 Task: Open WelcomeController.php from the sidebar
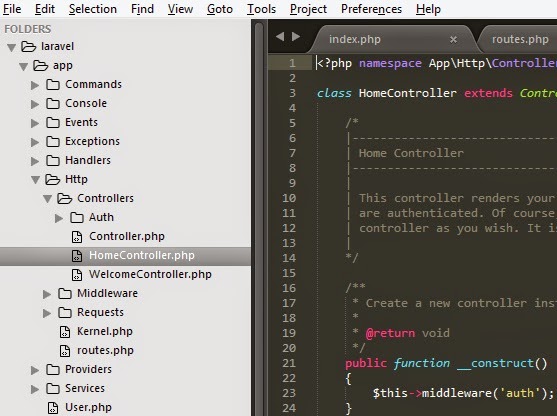click(150, 275)
